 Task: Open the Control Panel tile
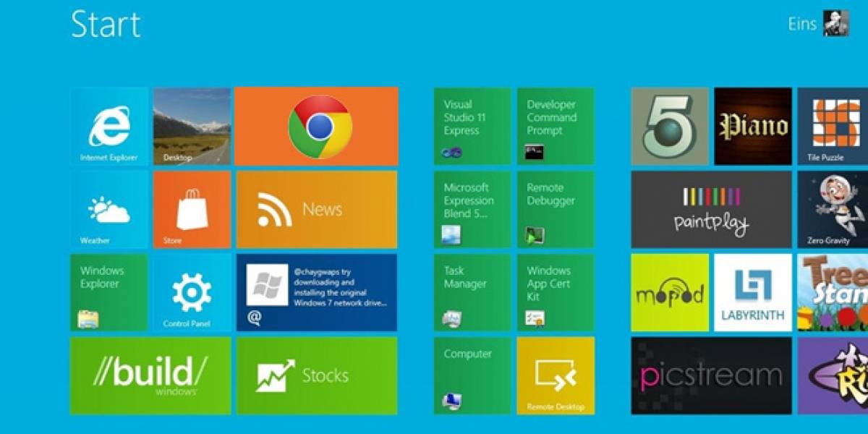[x=192, y=292]
